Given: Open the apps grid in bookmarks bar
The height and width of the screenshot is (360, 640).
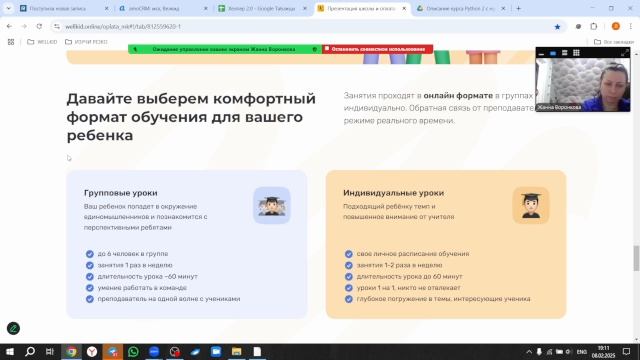Looking at the screenshot, I should (x=11, y=42).
